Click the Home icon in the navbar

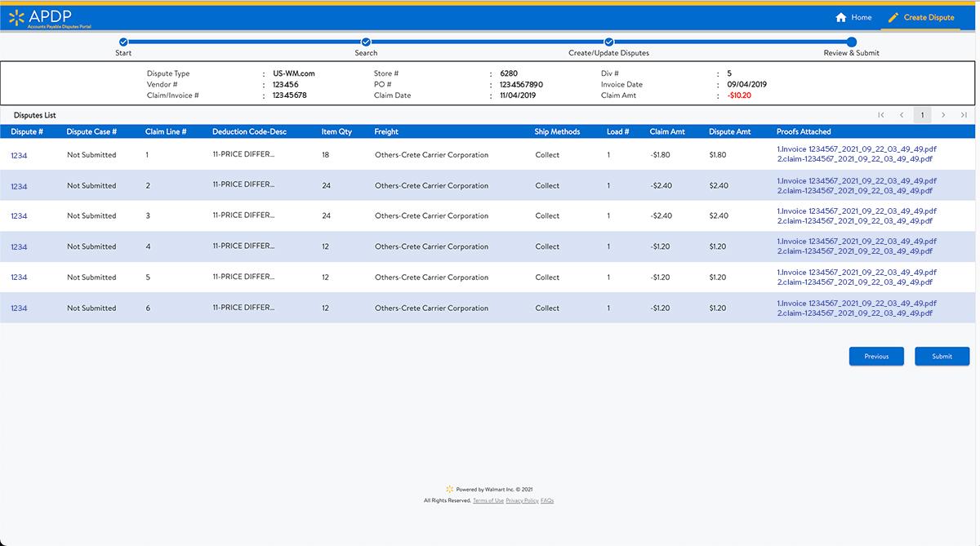pyautogui.click(x=841, y=16)
